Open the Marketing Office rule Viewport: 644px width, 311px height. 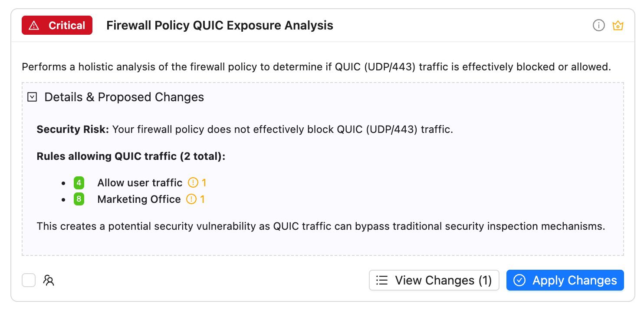coord(139,199)
